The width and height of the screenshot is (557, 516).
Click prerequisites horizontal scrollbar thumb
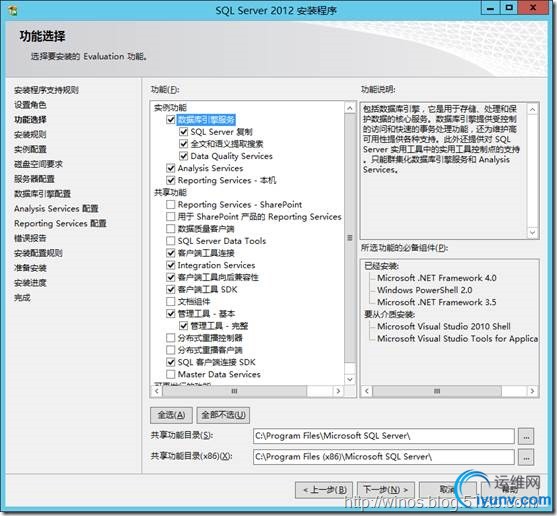[437, 391]
